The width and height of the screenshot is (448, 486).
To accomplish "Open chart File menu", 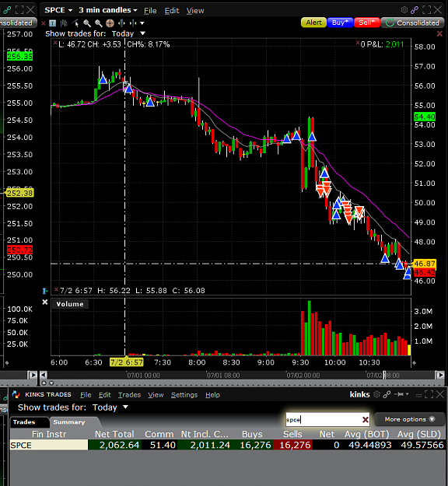I will tap(150, 11).
